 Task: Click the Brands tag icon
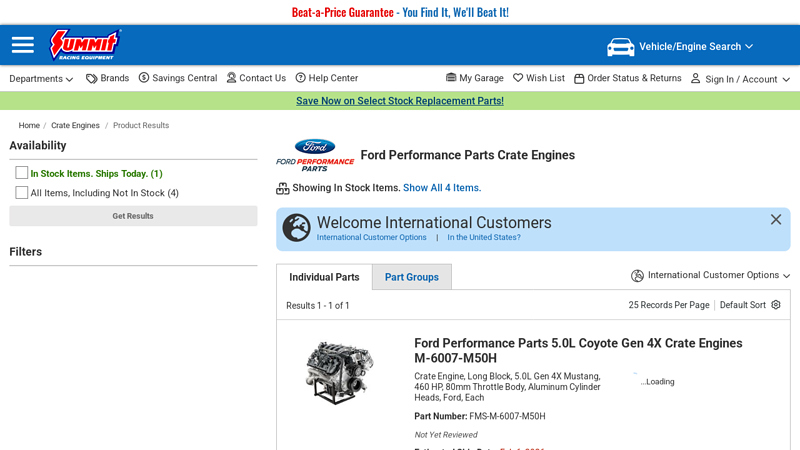point(91,79)
